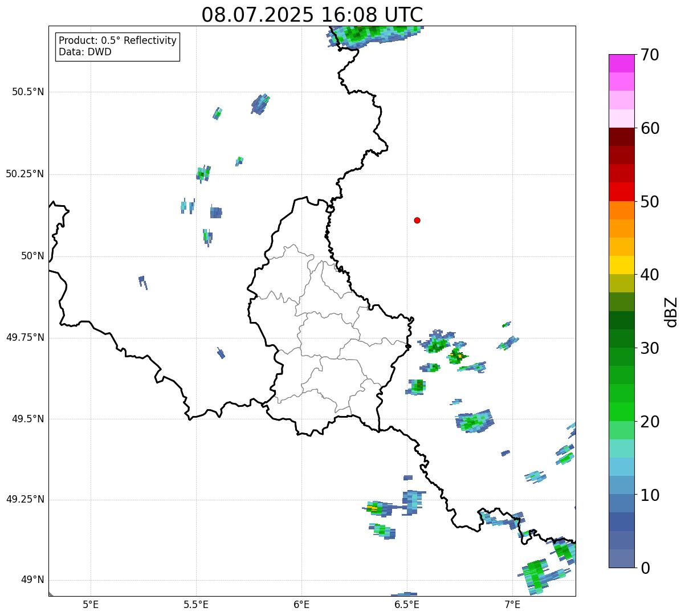
Task: Click the 50°N latitude label
Action: (32, 256)
